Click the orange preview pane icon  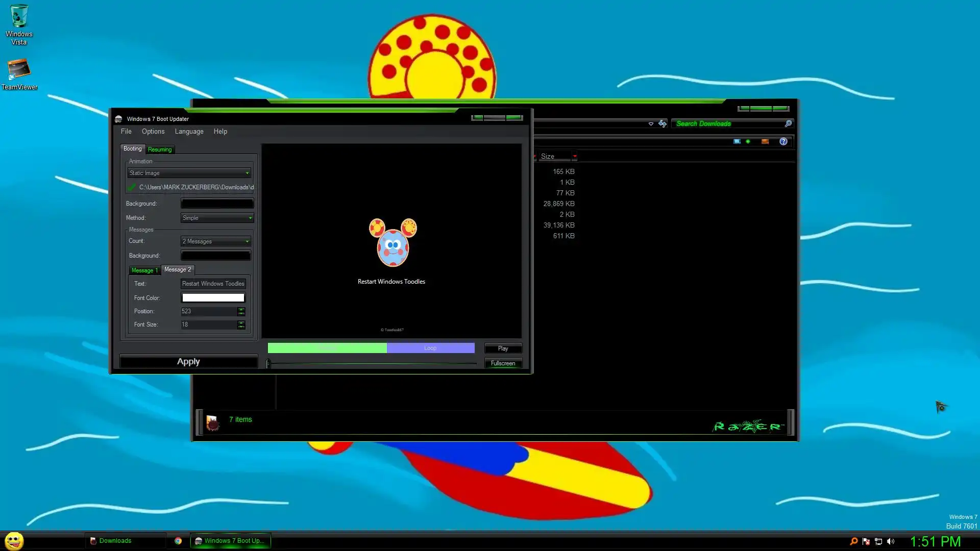point(765,141)
